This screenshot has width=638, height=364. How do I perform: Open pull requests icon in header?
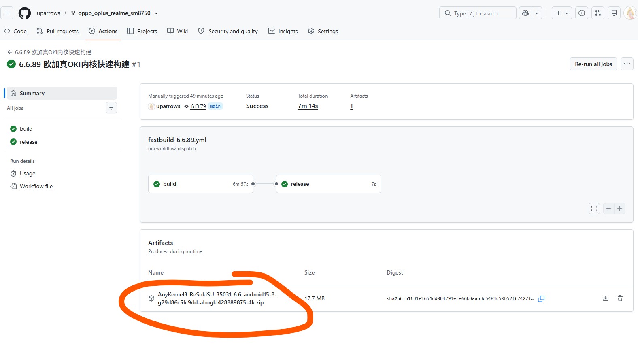598,13
